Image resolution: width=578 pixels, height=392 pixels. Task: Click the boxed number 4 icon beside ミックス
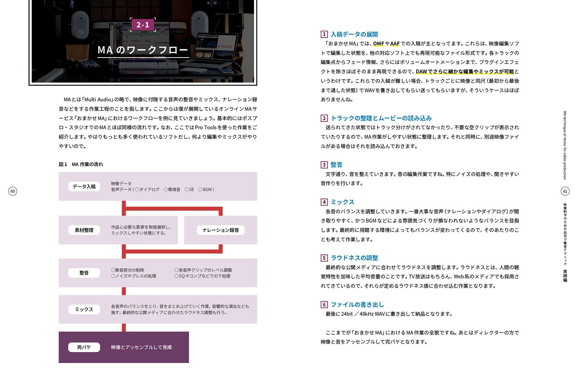tap(324, 202)
